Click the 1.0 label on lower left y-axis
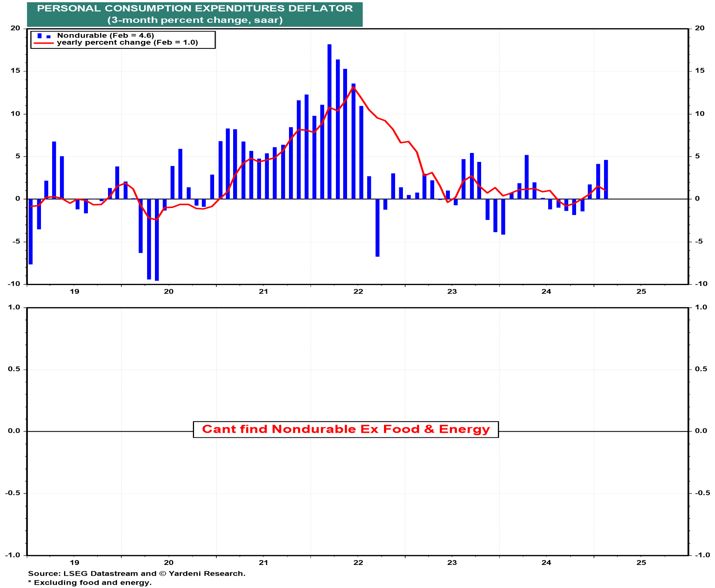This screenshot has width=715, height=588. pyautogui.click(x=14, y=307)
